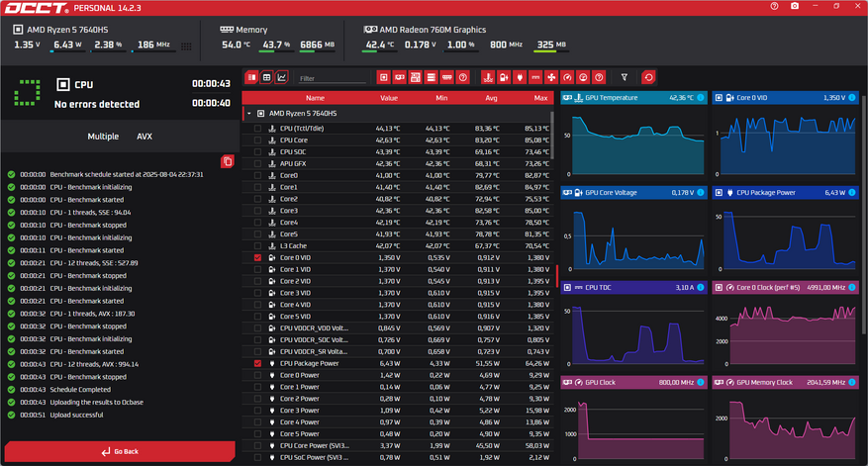Toggle the unknown hardware filter icon
This screenshot has height=466, width=868.
(463, 77)
